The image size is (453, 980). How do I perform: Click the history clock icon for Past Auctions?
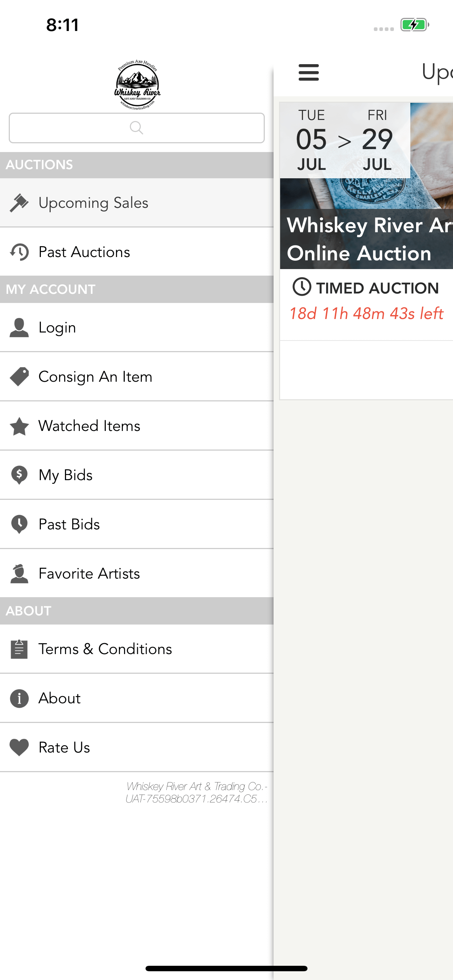pos(19,252)
